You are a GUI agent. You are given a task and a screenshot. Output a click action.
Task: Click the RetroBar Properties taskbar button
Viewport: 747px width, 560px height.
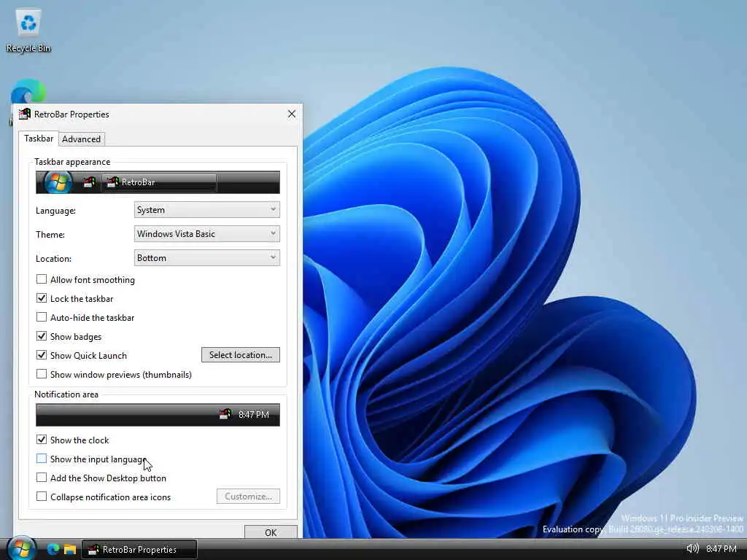pyautogui.click(x=139, y=549)
